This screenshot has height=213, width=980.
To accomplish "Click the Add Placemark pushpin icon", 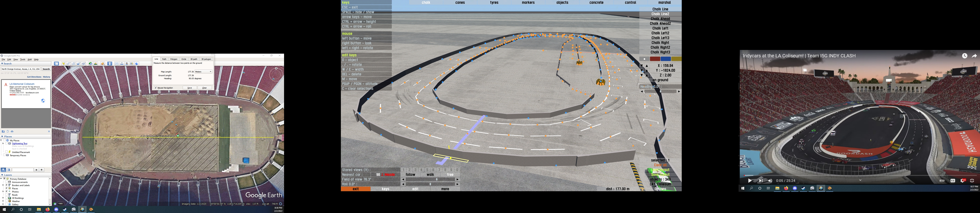I will coord(64,63).
